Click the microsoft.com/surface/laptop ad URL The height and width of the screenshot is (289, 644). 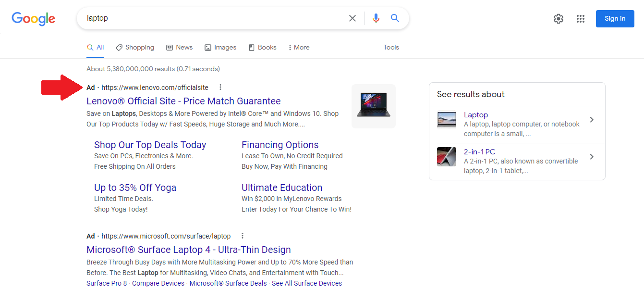click(166, 236)
